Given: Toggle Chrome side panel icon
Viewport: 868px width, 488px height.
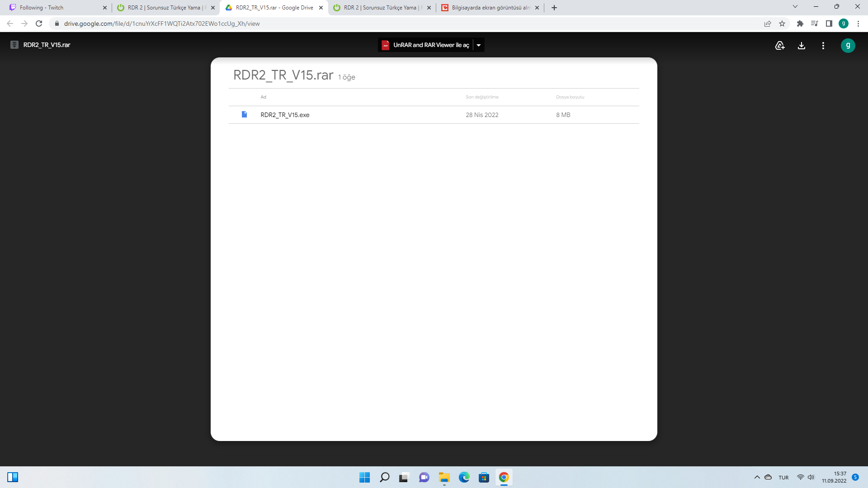Looking at the screenshot, I should pyautogui.click(x=829, y=23).
